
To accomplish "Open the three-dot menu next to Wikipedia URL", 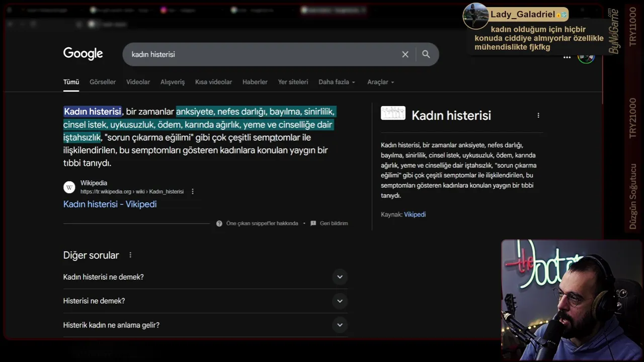I will (192, 192).
